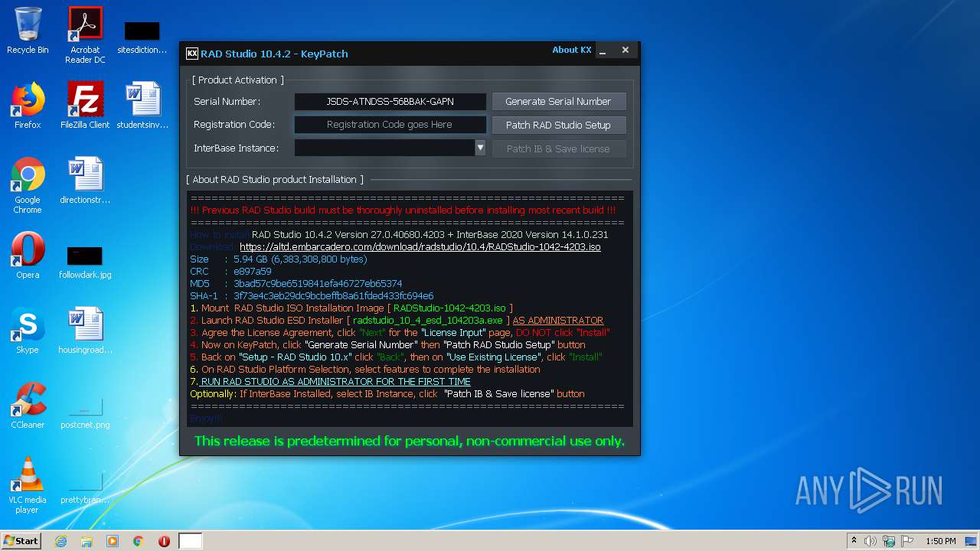Click 'RUN RAD STUDIO AS ADMINISTRATOR FOR THE FIRST TIME'
The width and height of the screenshot is (980, 551).
pos(336,382)
